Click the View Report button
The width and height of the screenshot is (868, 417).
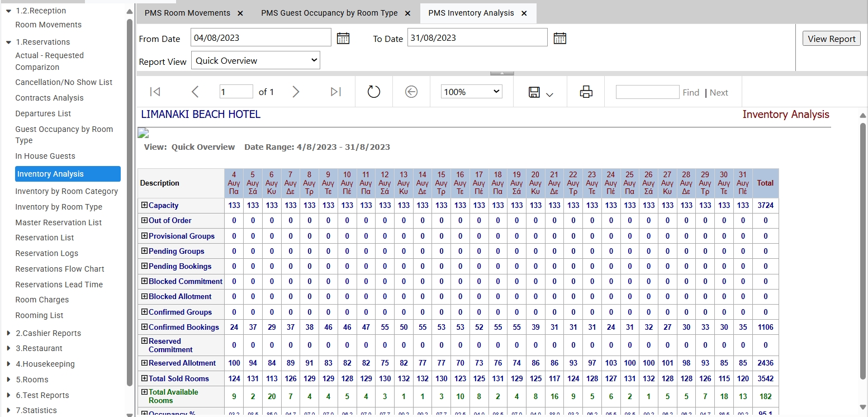tap(831, 39)
